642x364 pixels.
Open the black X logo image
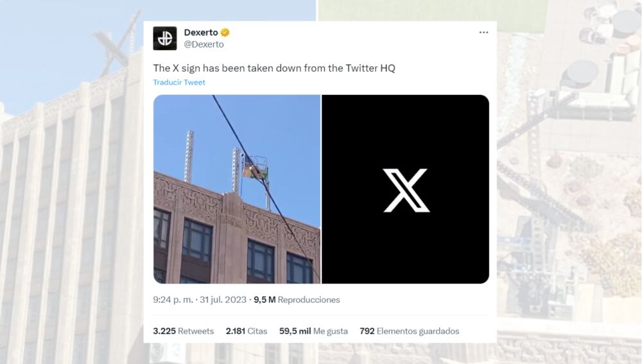click(x=405, y=189)
